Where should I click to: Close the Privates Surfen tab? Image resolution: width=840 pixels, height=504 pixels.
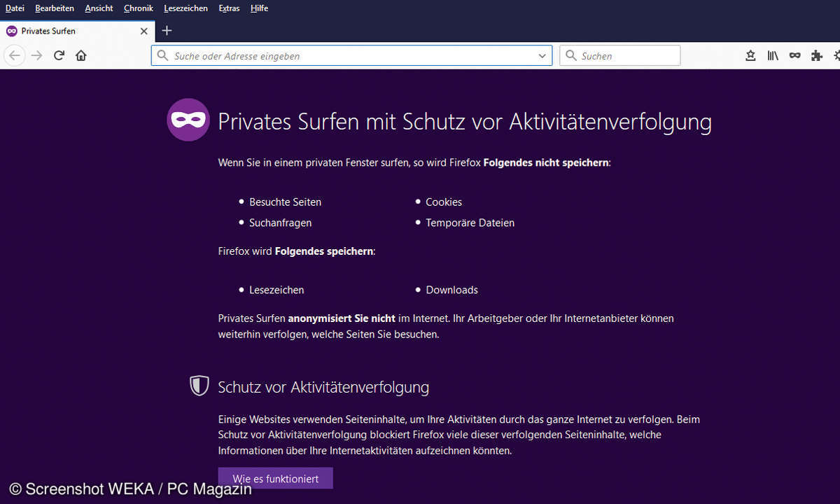(x=143, y=31)
